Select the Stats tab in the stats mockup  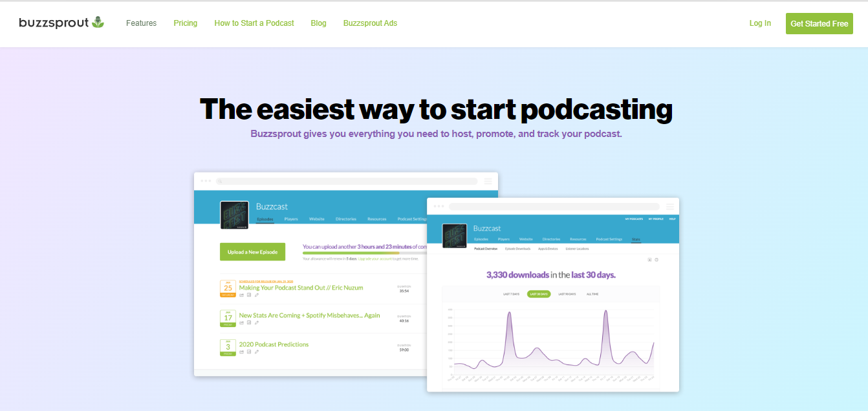tap(636, 239)
